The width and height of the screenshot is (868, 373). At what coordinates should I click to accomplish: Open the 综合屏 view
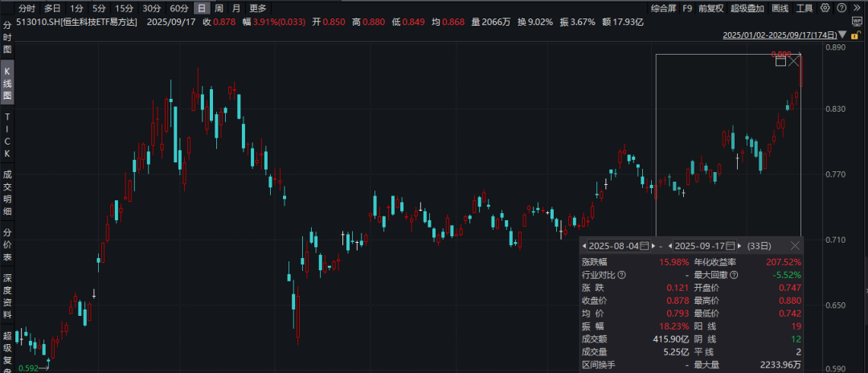pyautogui.click(x=663, y=8)
